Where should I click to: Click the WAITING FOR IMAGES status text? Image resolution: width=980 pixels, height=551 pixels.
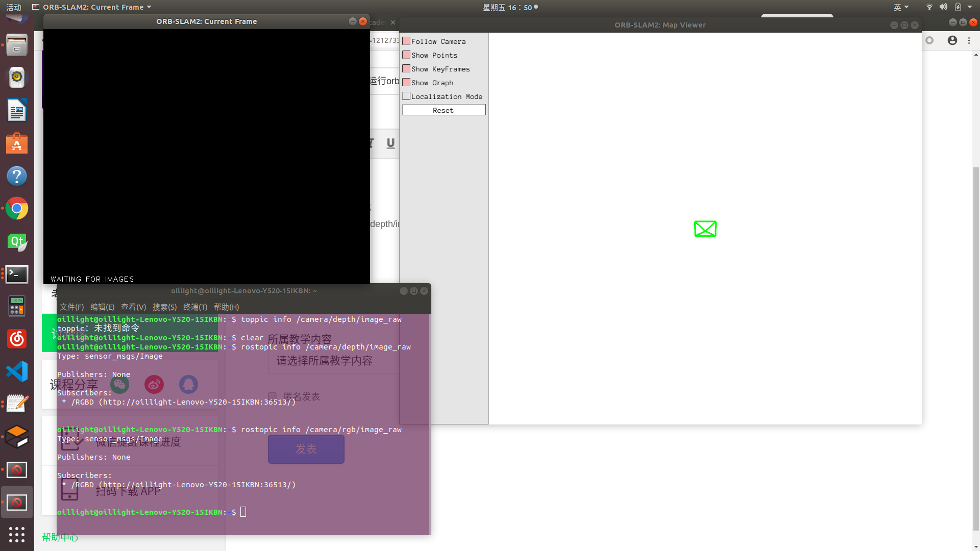pyautogui.click(x=92, y=279)
